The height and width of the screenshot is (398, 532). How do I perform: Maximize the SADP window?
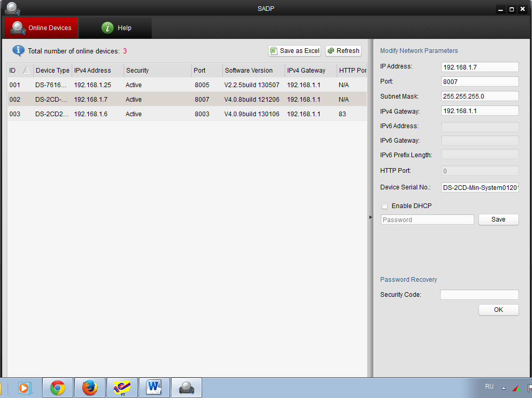[x=512, y=9]
